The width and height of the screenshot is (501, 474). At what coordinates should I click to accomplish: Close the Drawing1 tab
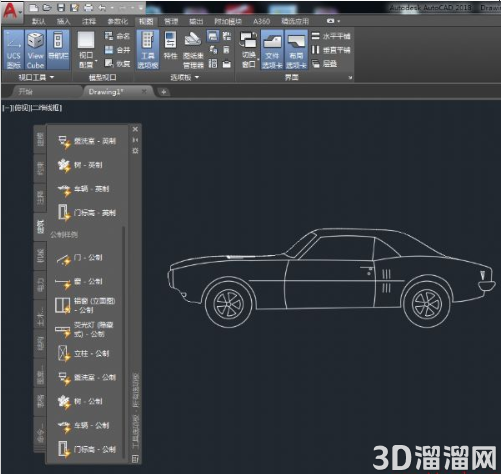(x=144, y=91)
